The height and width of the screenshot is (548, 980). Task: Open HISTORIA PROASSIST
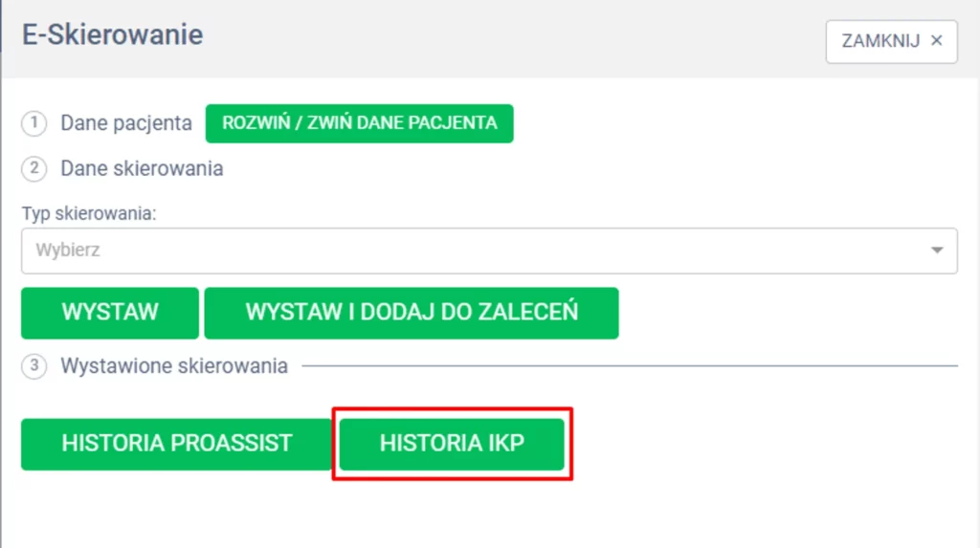(x=176, y=444)
